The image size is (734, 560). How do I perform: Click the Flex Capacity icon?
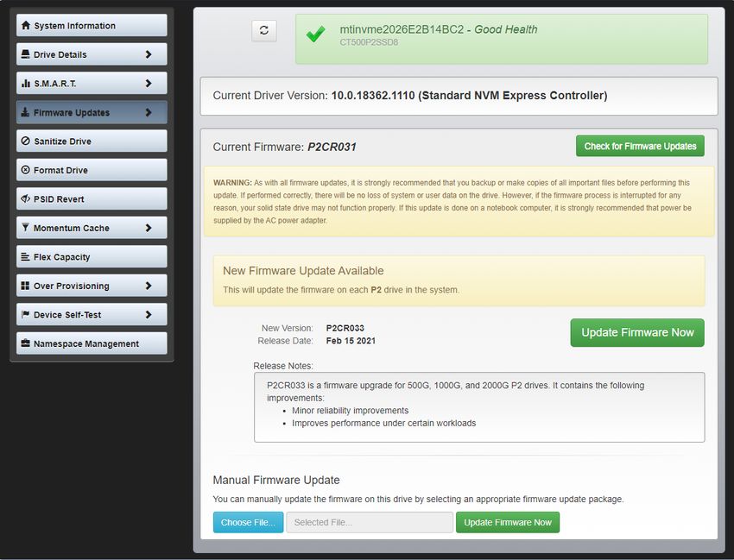pos(25,257)
